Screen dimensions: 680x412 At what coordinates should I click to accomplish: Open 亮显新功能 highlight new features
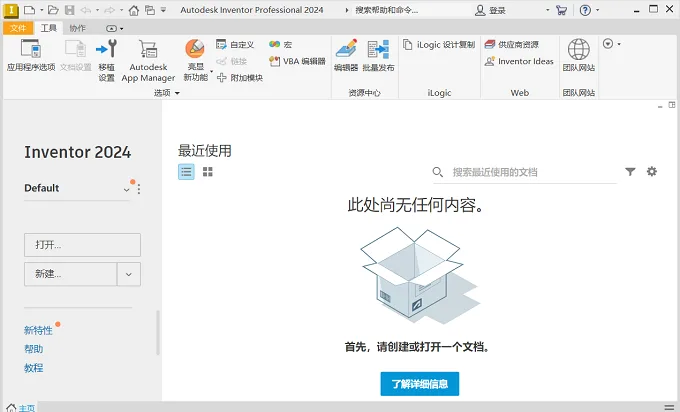coord(195,60)
